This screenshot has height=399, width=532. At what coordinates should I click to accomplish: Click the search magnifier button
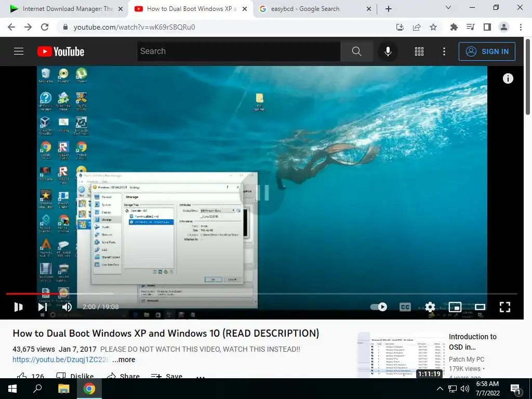click(356, 51)
